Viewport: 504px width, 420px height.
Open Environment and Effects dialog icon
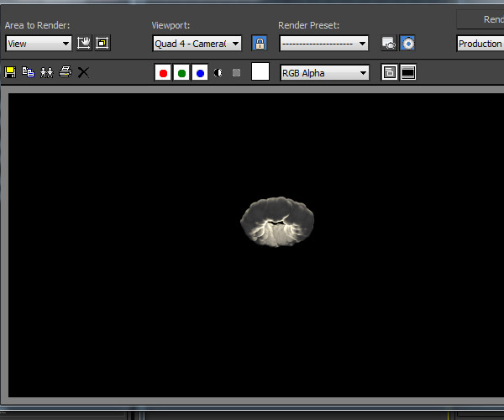tap(407, 44)
